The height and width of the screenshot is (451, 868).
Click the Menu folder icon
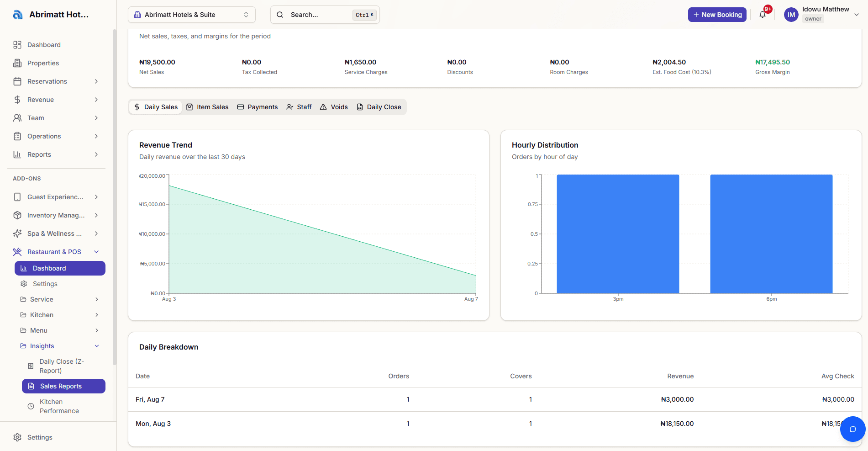click(23, 330)
